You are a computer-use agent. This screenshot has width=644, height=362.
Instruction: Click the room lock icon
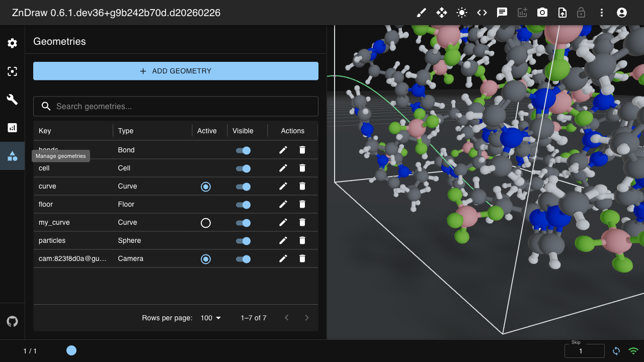pos(581,13)
